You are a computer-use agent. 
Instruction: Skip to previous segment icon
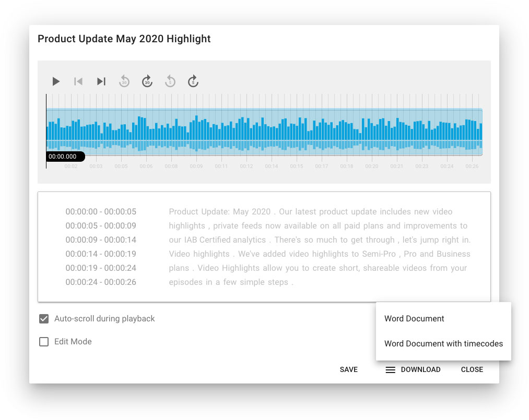tap(78, 81)
